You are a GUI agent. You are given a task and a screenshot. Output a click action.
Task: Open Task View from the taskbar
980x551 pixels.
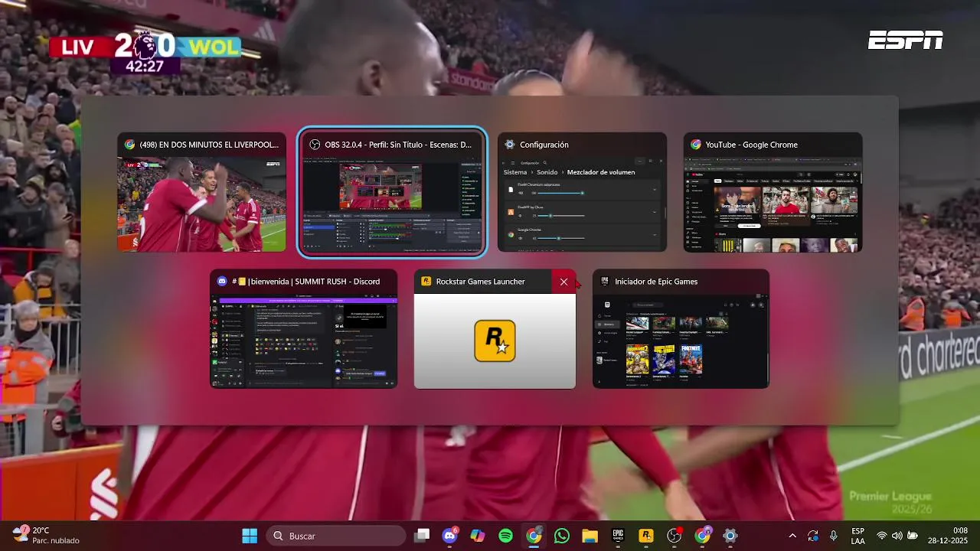pyautogui.click(x=422, y=536)
